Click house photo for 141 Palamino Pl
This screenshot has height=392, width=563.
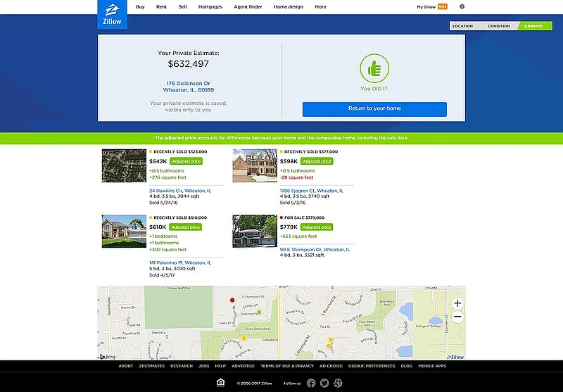pos(124,231)
